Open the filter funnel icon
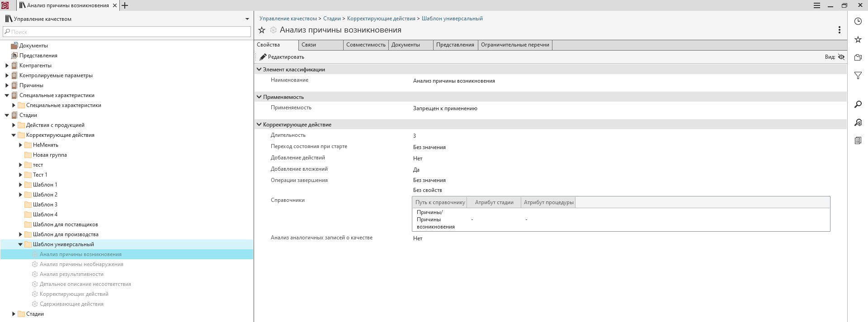Image resolution: width=868 pixels, height=322 pixels. [x=858, y=76]
